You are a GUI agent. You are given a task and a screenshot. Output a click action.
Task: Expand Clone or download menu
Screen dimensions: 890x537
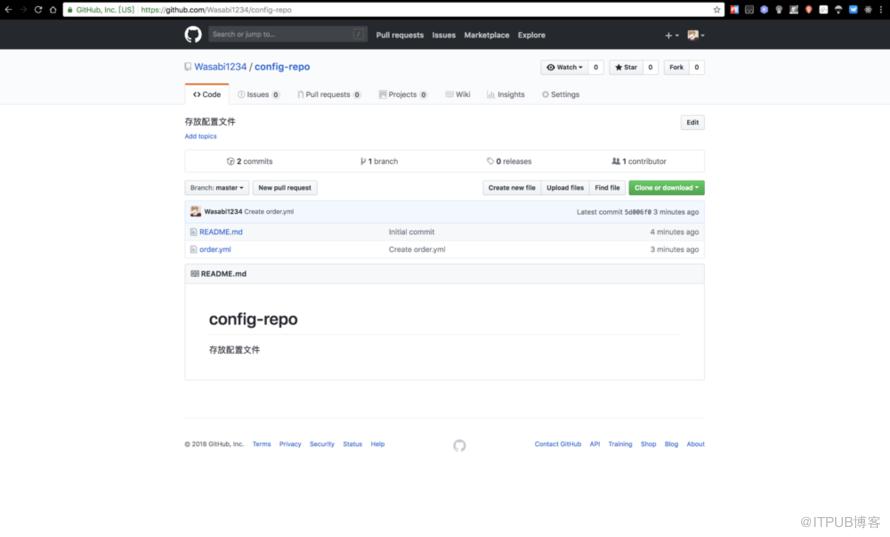[x=666, y=188]
